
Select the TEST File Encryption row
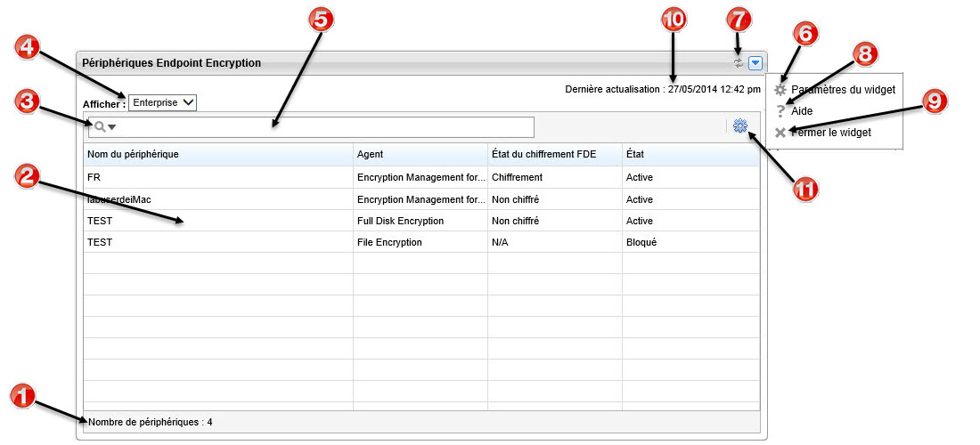point(218,242)
